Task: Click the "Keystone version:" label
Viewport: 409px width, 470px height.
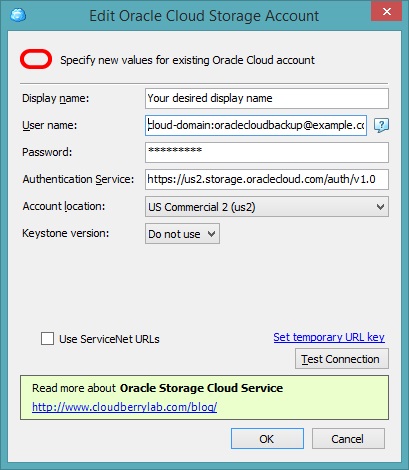Action: [66, 233]
